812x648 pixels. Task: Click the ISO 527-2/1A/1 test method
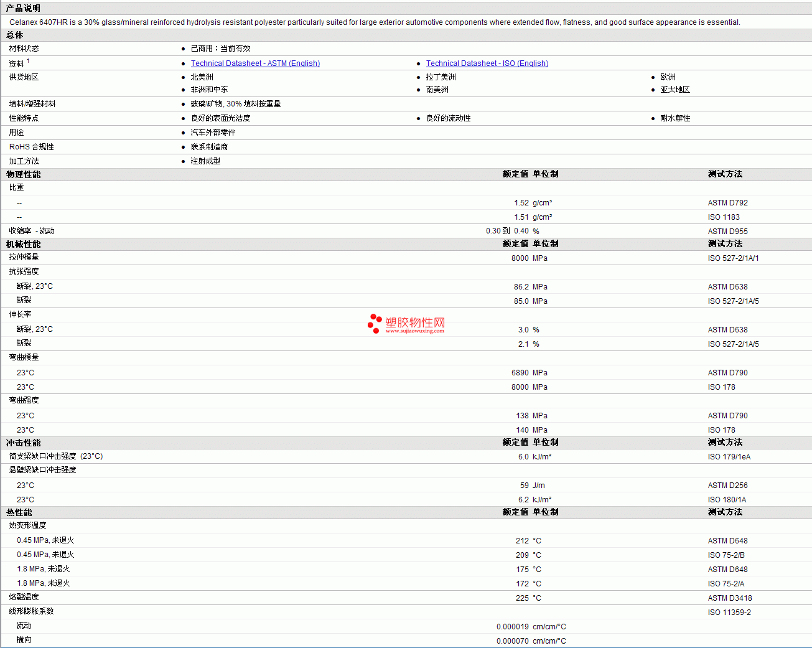click(x=734, y=258)
